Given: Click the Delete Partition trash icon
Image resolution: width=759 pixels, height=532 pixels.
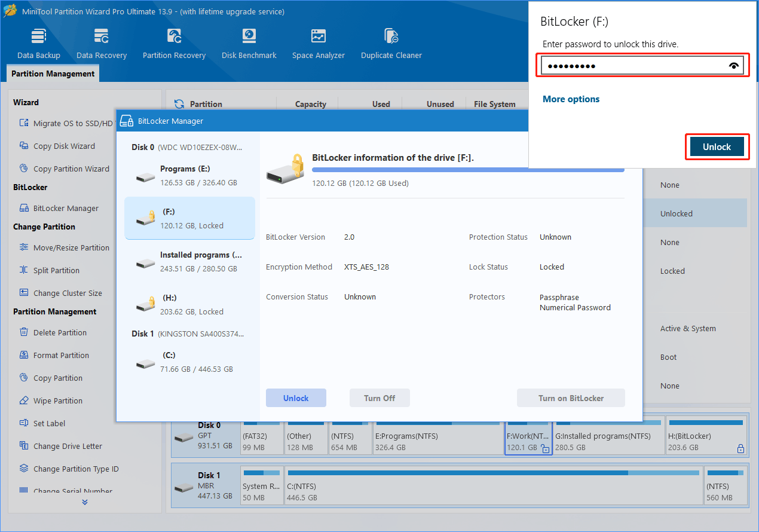Looking at the screenshot, I should click(x=24, y=332).
